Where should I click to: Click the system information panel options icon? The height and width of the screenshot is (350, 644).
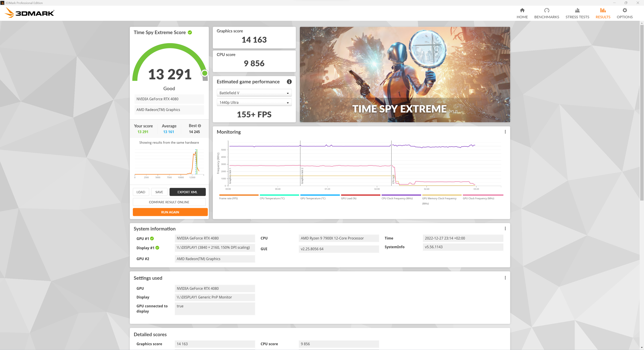click(505, 229)
